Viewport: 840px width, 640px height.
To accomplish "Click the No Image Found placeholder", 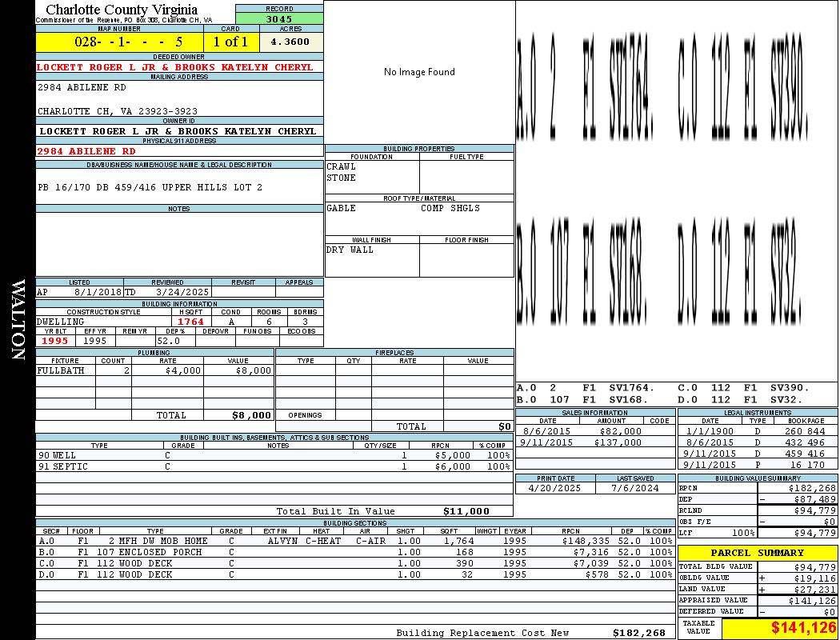I will [419, 72].
